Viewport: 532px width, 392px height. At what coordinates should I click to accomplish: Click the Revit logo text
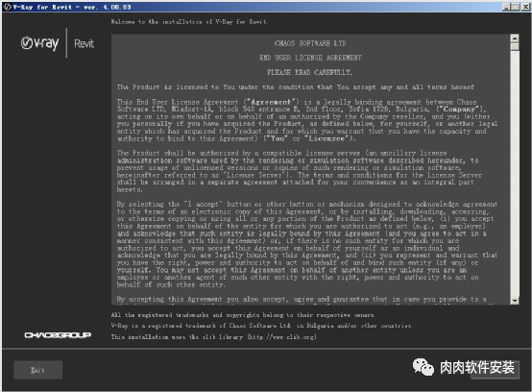(84, 43)
